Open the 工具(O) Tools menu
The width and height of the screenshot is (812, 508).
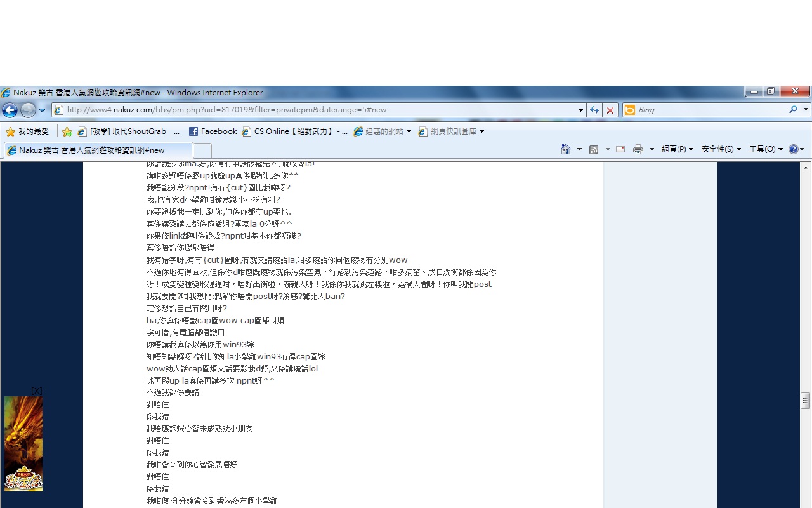click(766, 149)
